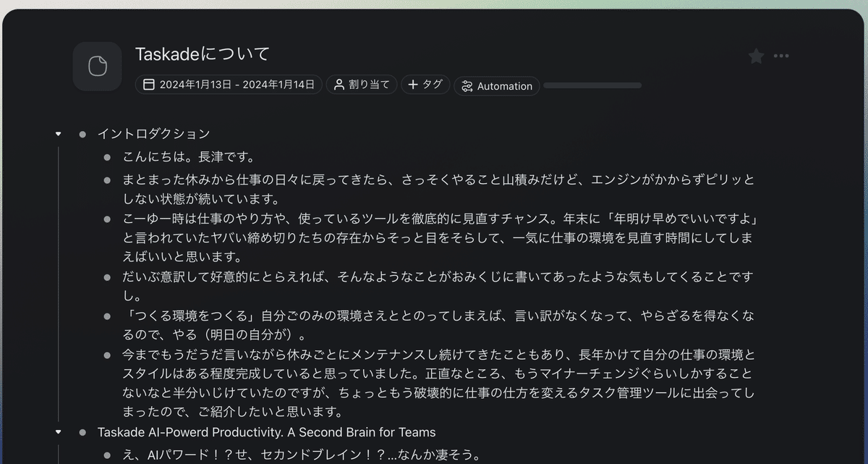Collapse the Taskade AI-Powerd Productivity section
The height and width of the screenshot is (464, 868).
(x=59, y=432)
